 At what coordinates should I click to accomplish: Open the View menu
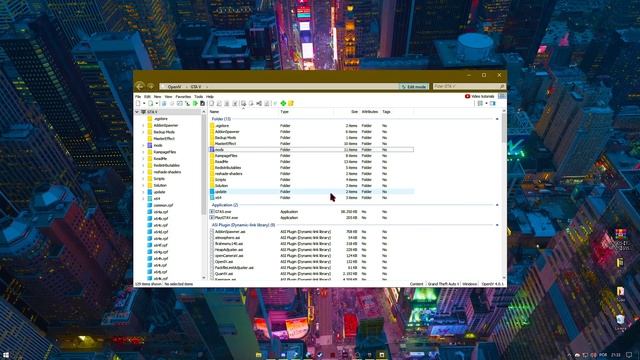click(168, 97)
